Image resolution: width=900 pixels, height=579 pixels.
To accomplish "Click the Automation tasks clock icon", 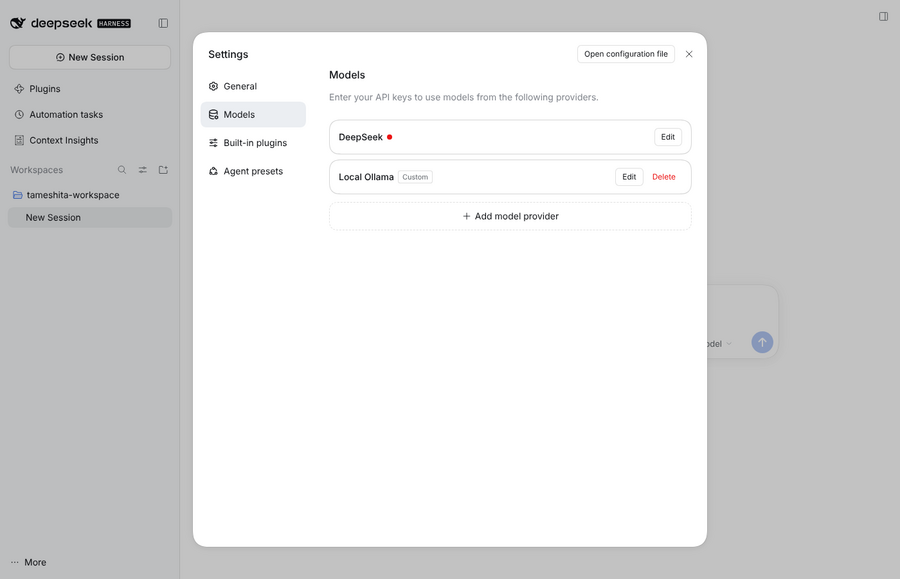I will (x=19, y=115).
